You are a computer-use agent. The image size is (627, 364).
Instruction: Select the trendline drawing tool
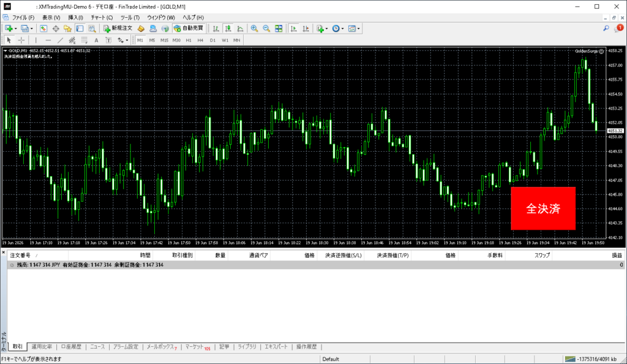tap(60, 40)
